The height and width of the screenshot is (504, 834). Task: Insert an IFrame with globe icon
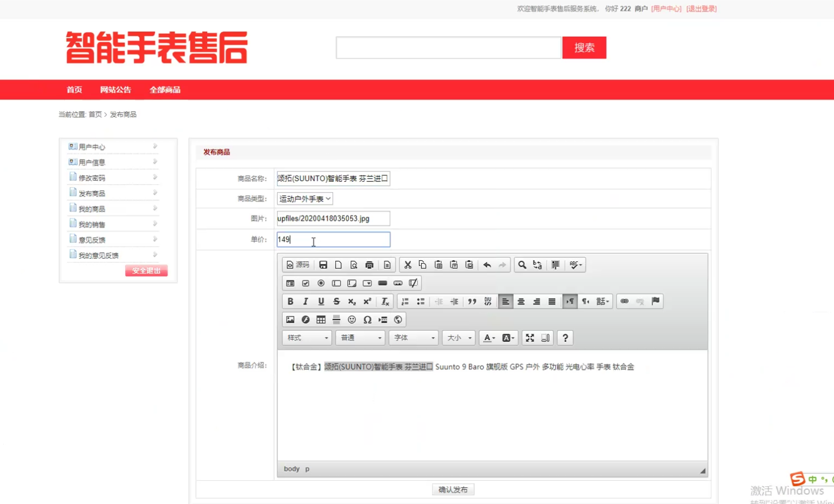coord(398,320)
